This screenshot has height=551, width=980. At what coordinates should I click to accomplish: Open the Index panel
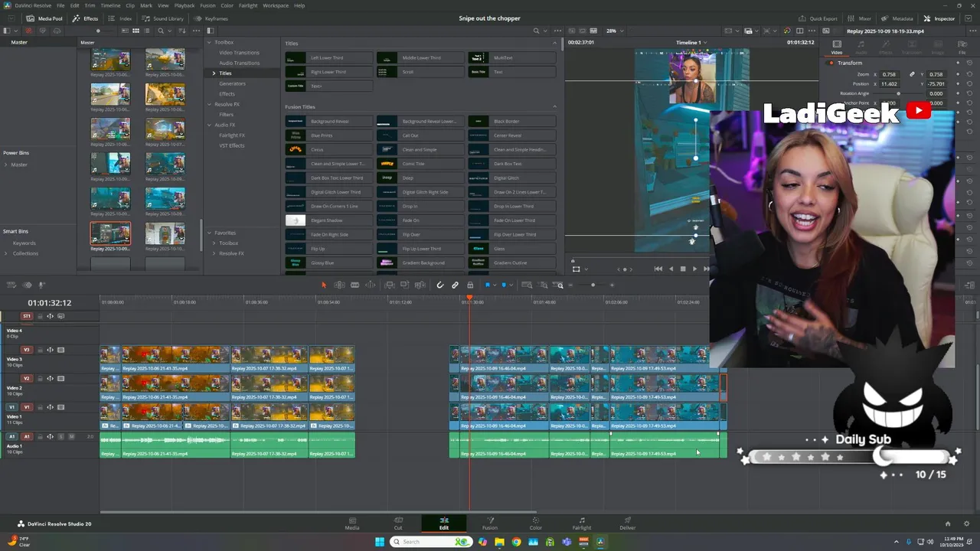(x=120, y=18)
